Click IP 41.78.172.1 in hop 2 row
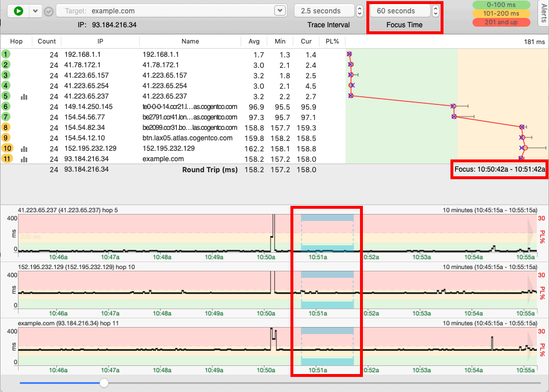 (x=82, y=65)
